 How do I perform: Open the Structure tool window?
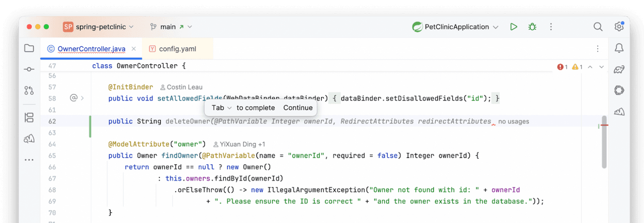click(29, 118)
